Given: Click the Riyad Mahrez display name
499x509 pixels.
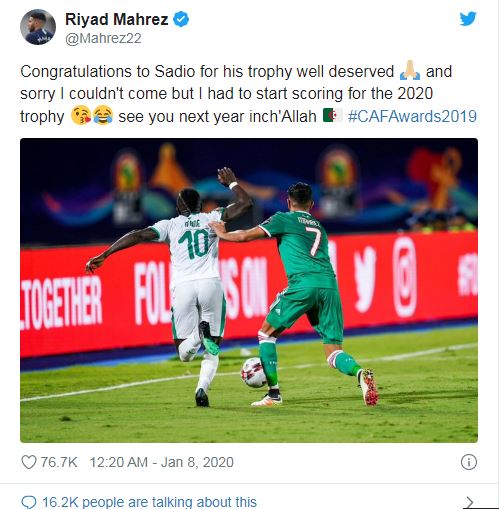Looking at the screenshot, I should coord(117,19).
